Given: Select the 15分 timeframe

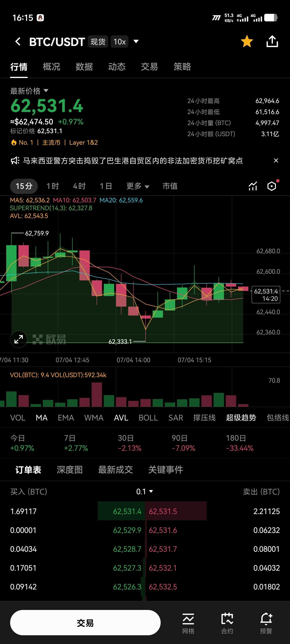Looking at the screenshot, I should tap(24, 186).
